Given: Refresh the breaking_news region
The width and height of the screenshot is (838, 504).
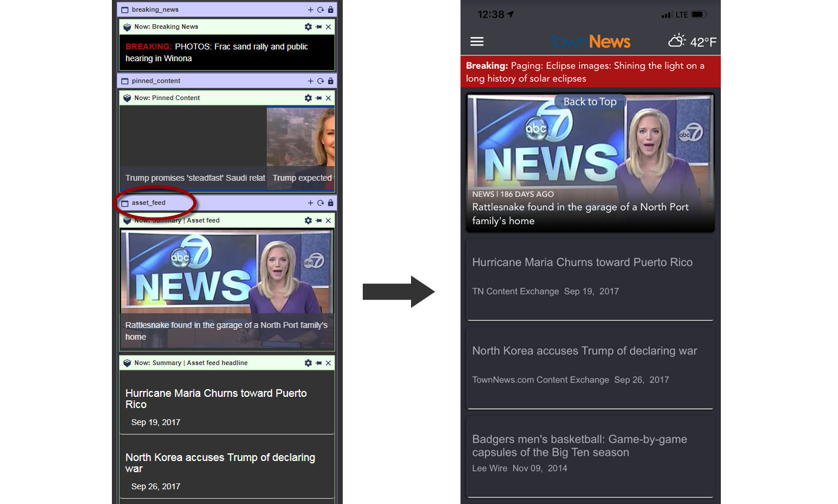Looking at the screenshot, I should pos(320,9).
